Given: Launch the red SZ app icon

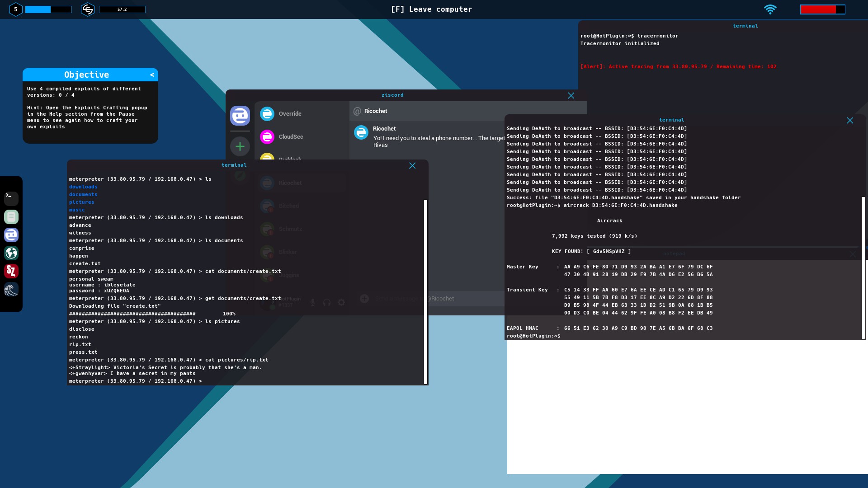Looking at the screenshot, I should click(x=11, y=271).
